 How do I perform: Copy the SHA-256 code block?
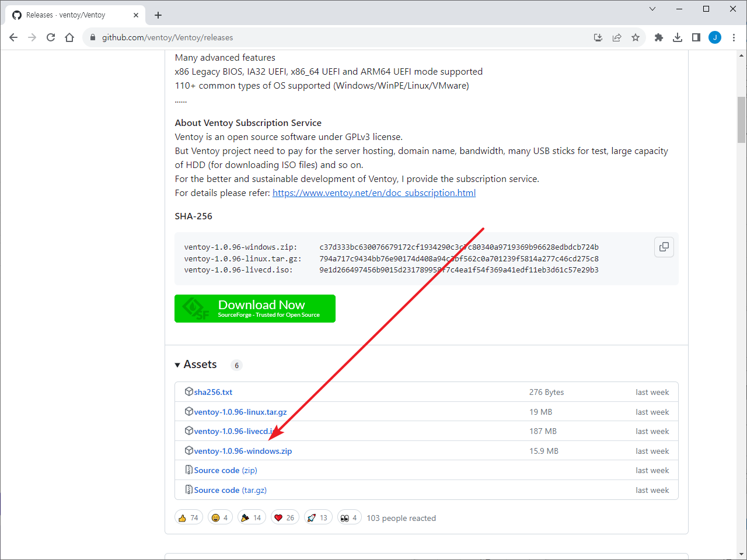[x=664, y=247]
